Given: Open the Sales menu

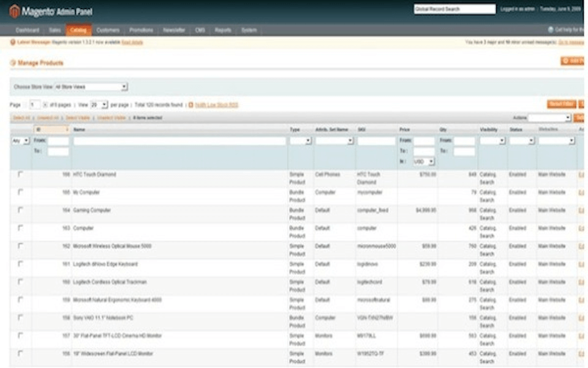Looking at the screenshot, I should click(55, 30).
